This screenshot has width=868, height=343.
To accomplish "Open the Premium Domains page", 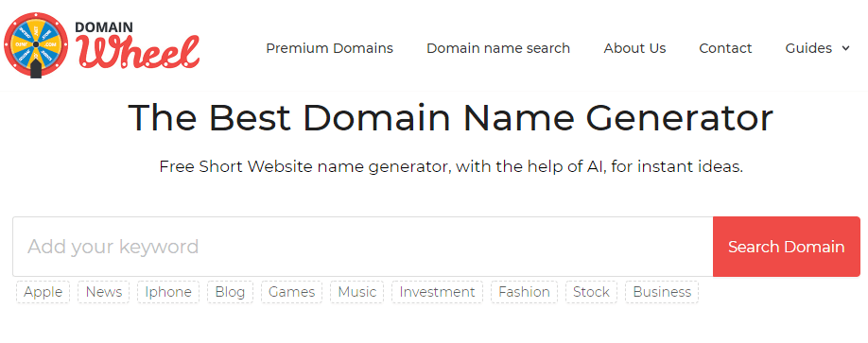I will (329, 49).
